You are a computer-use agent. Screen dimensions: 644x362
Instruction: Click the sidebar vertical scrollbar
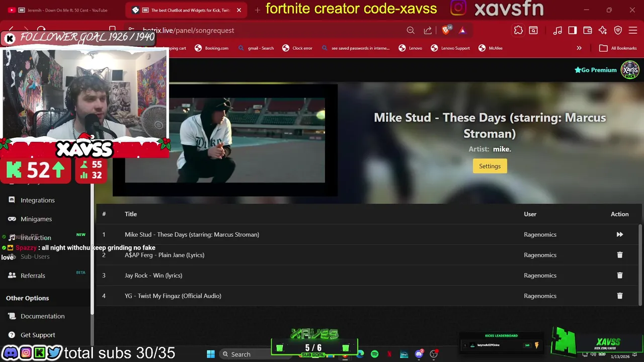pyautogui.click(x=93, y=249)
